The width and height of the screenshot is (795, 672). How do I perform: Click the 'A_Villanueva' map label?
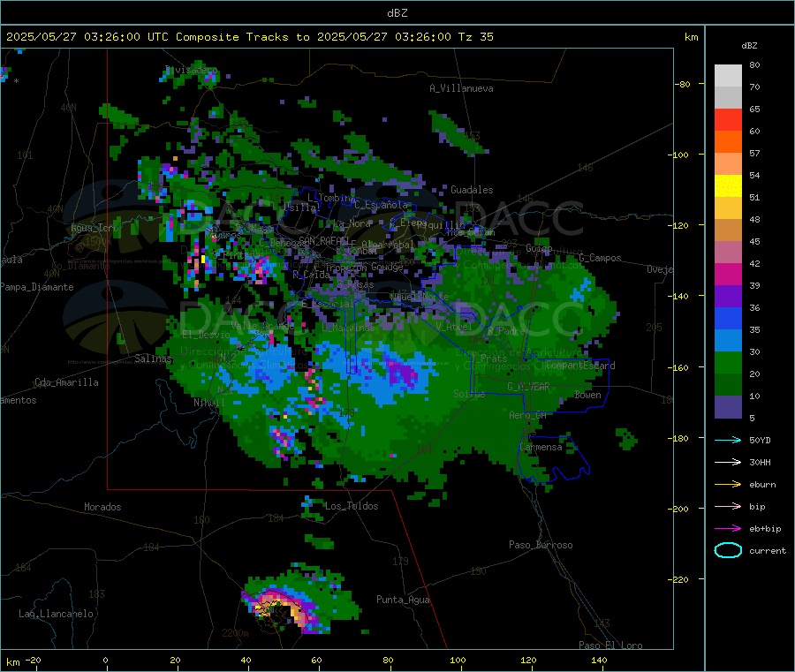tap(461, 88)
